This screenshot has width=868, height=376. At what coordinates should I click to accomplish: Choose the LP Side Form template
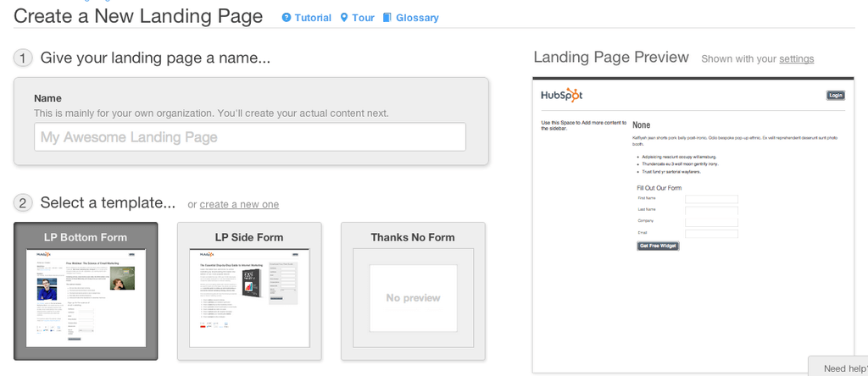[249, 291]
